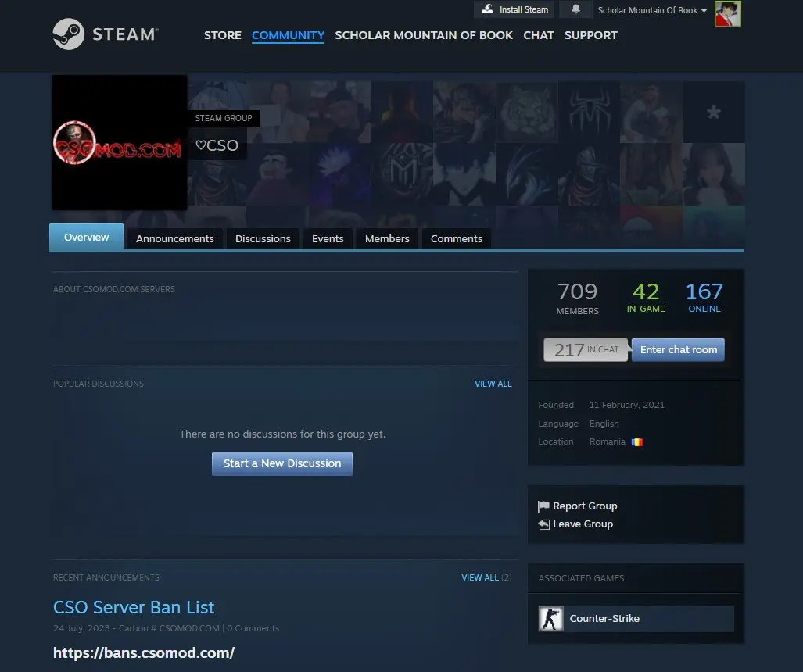Click Enter chat room button
This screenshot has width=803, height=672.
coord(678,349)
